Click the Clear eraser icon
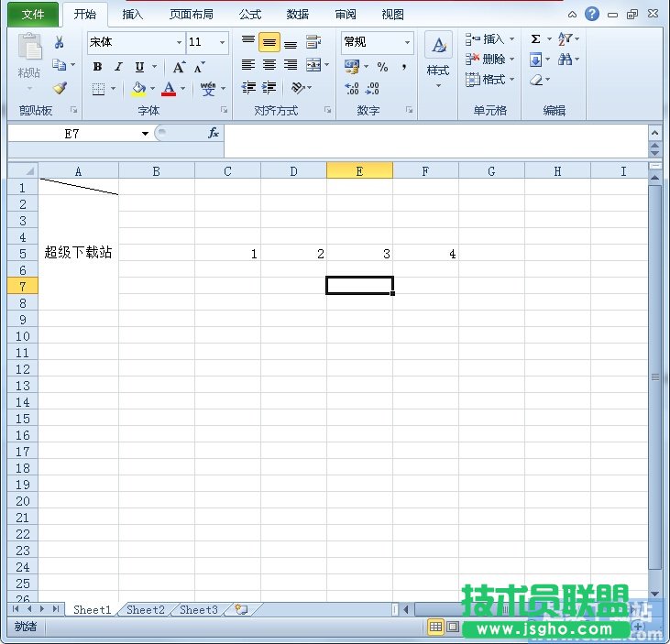 click(536, 80)
